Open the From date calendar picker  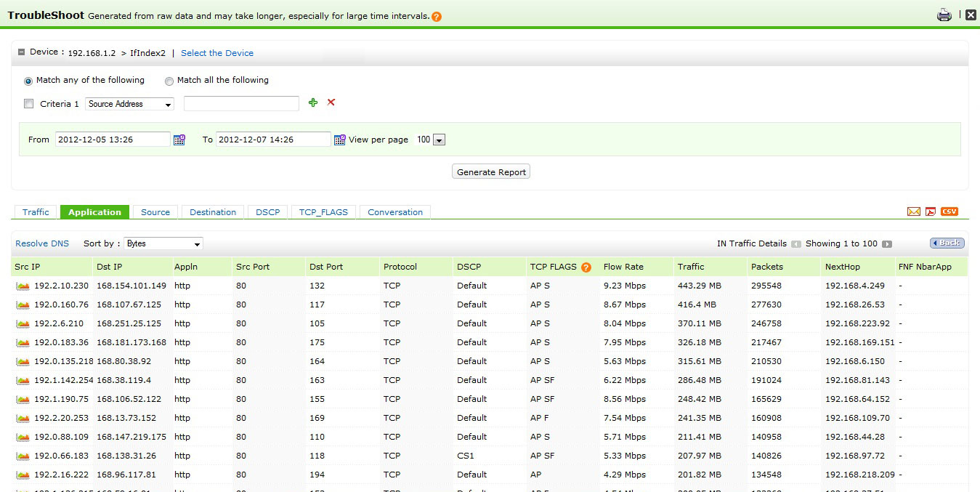coord(179,139)
